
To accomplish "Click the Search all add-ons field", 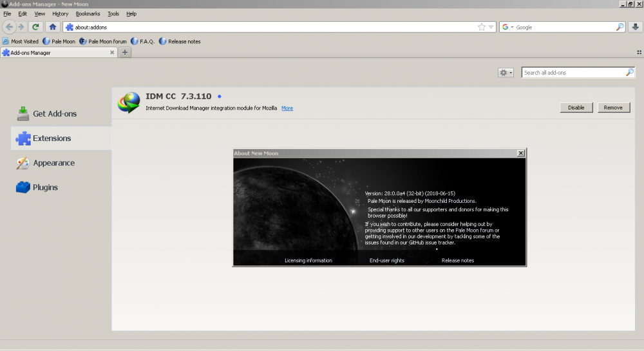I will 573,73.
